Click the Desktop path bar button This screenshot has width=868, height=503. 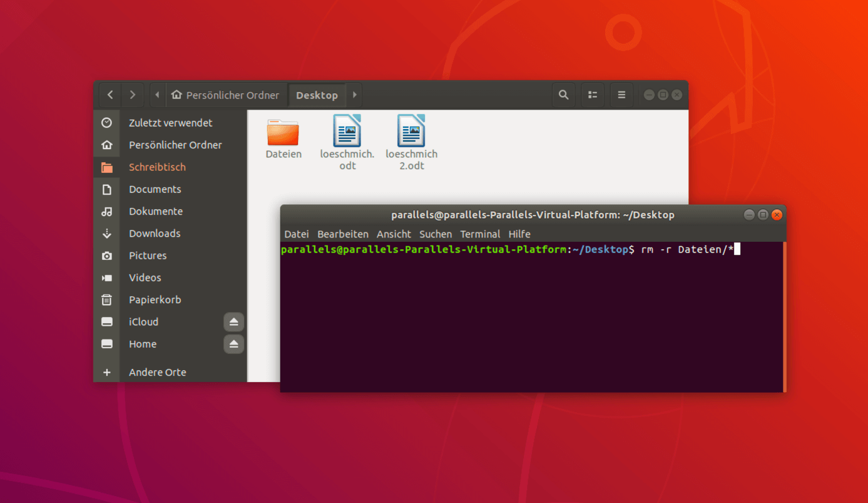[x=317, y=95]
